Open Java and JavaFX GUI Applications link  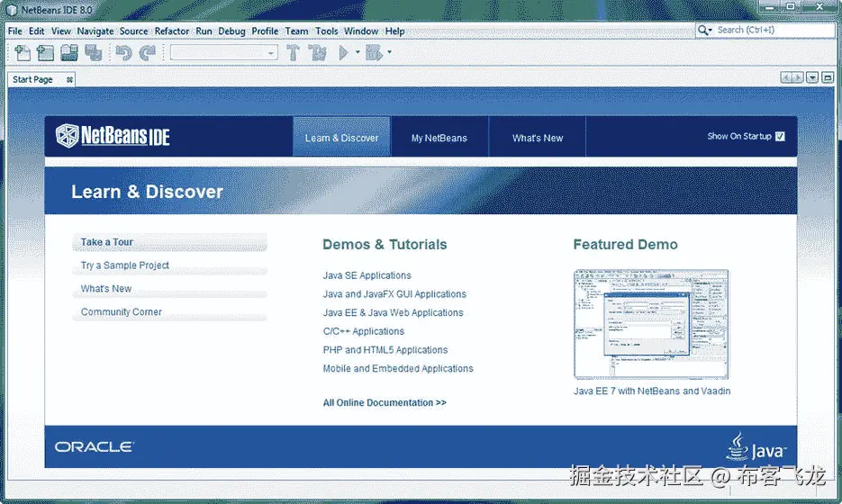pos(394,294)
